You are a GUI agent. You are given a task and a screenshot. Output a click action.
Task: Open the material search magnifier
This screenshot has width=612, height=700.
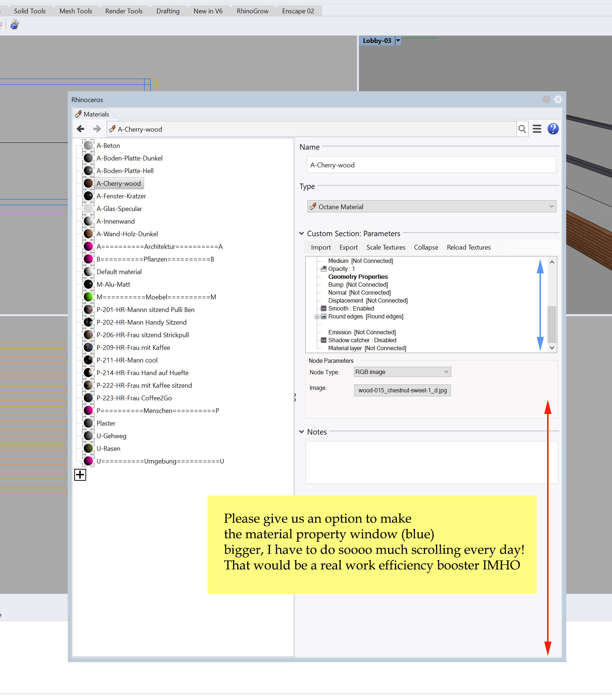(x=522, y=129)
